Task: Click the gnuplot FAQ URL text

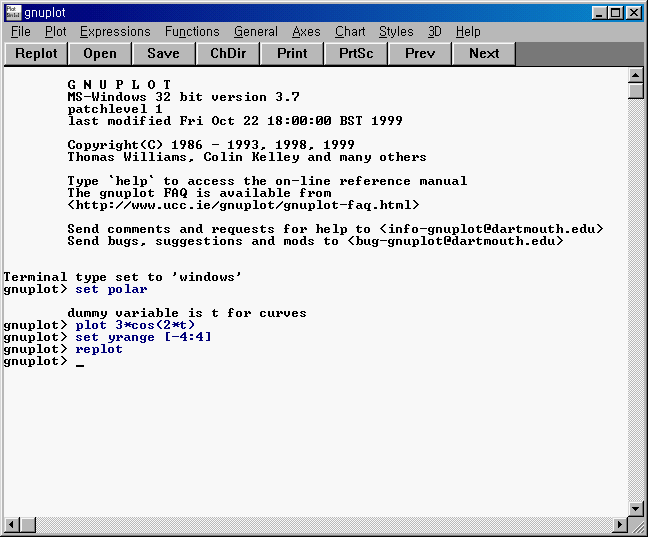Action: click(x=243, y=205)
